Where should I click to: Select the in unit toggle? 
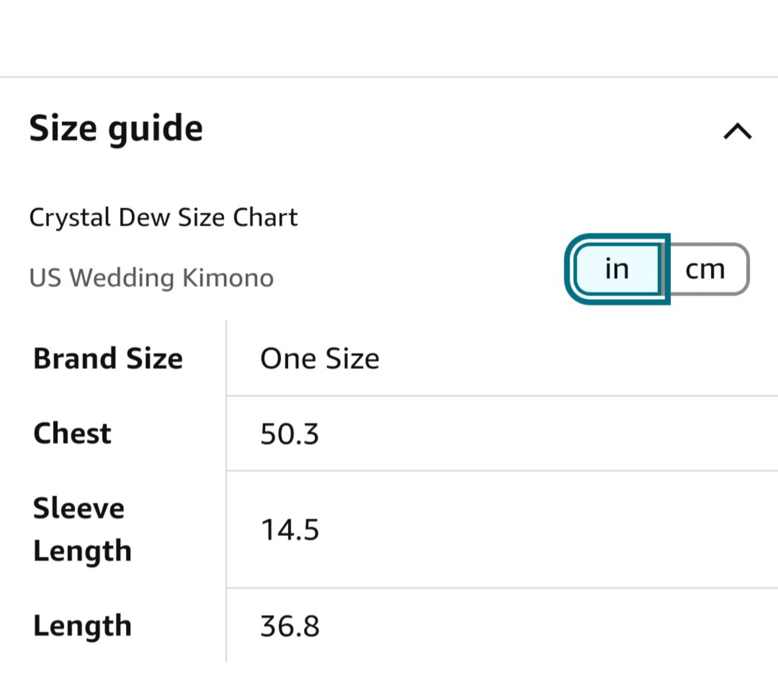point(618,269)
